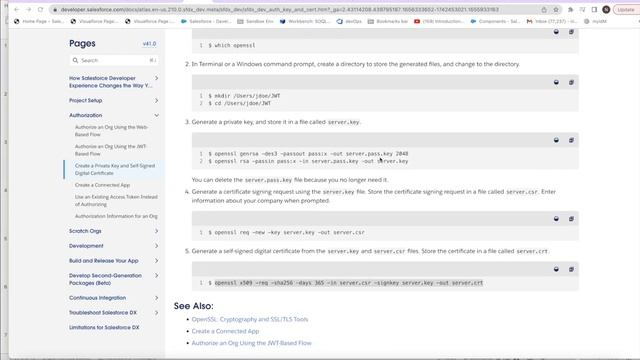640x360 pixels.
Task: Open 'Authorize an Org Using the Web-Based Flow'
Action: click(x=111, y=131)
